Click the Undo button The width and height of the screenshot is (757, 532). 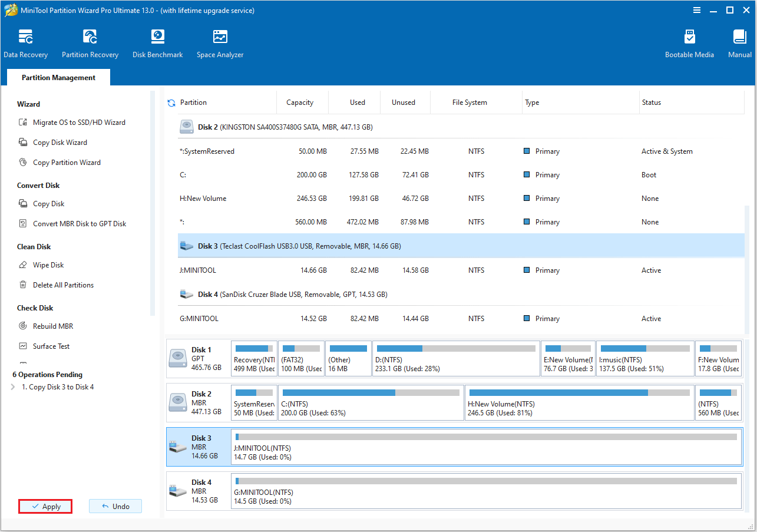[x=115, y=506]
